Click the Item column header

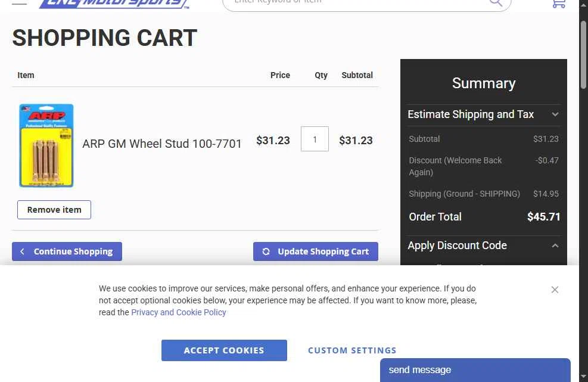tap(26, 76)
